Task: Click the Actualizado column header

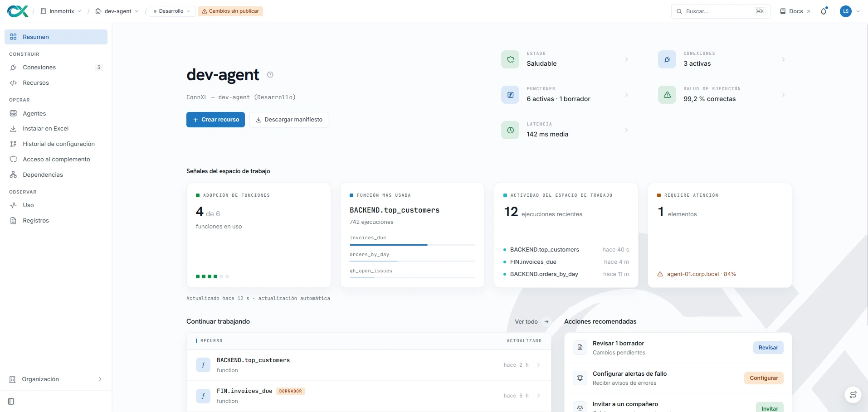Action: point(524,341)
